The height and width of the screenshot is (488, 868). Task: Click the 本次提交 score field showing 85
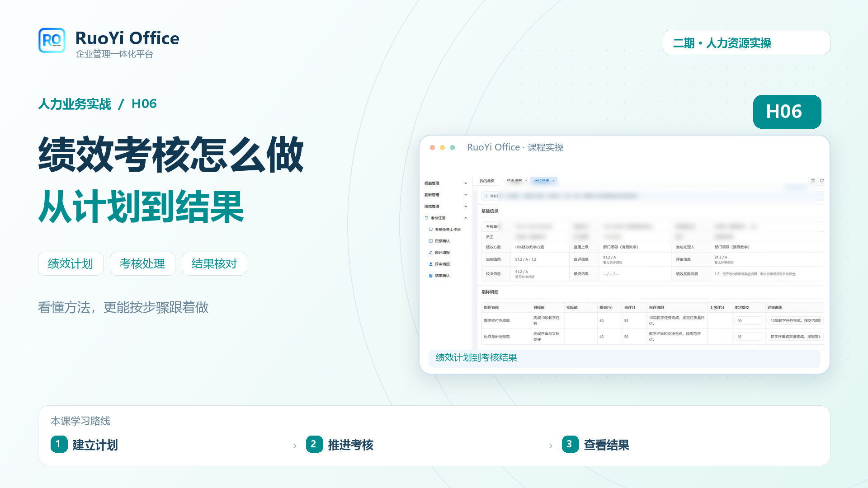[748, 337]
